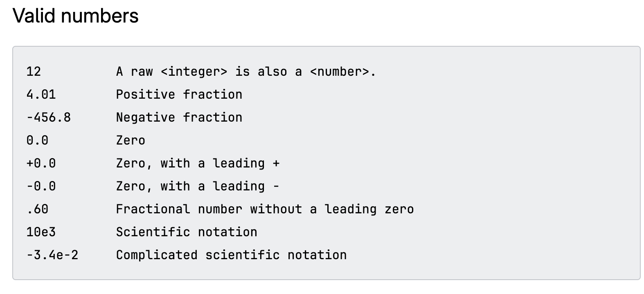This screenshot has height=294, width=644.
Task: Click the +0.0 example value
Action: [x=41, y=163]
